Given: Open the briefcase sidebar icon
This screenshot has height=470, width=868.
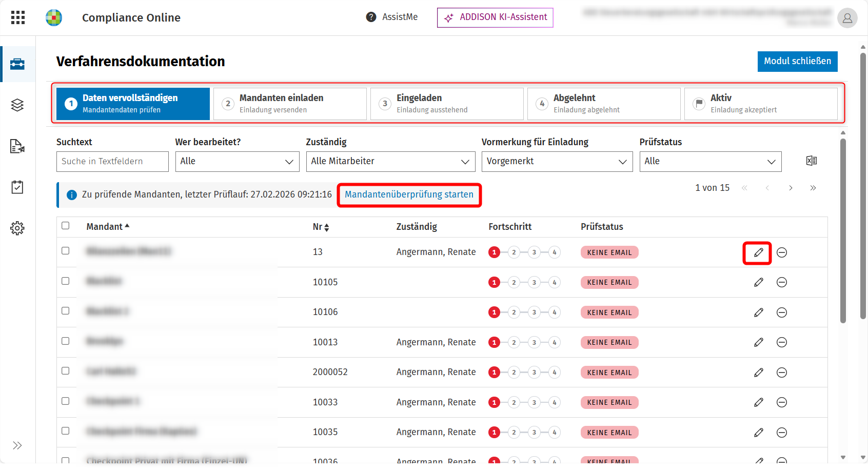Looking at the screenshot, I should [x=17, y=64].
